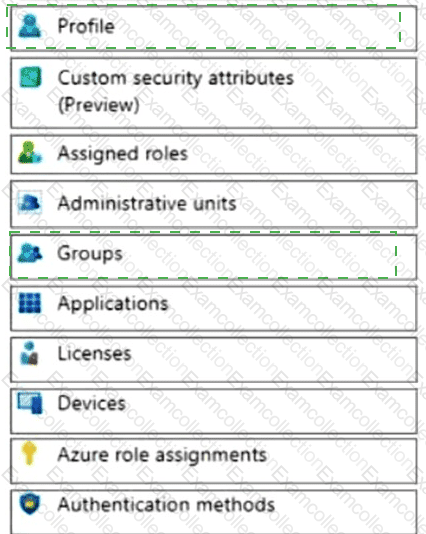Click the Authentication methods shield icon
Screen dimensions: 426x534
(30, 504)
